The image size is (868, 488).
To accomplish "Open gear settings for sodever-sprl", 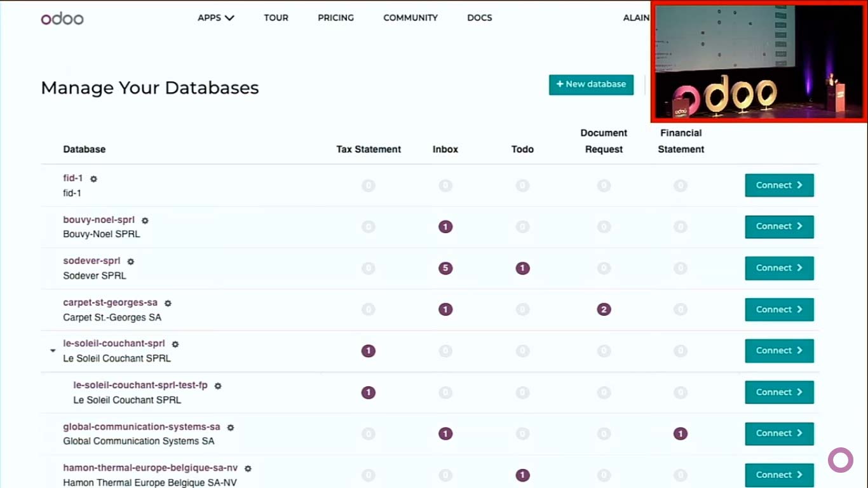I will (x=131, y=262).
